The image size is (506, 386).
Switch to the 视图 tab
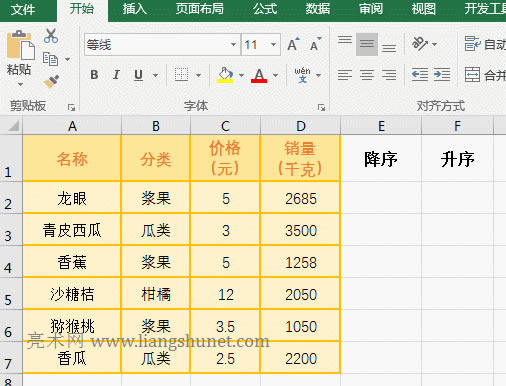424,9
